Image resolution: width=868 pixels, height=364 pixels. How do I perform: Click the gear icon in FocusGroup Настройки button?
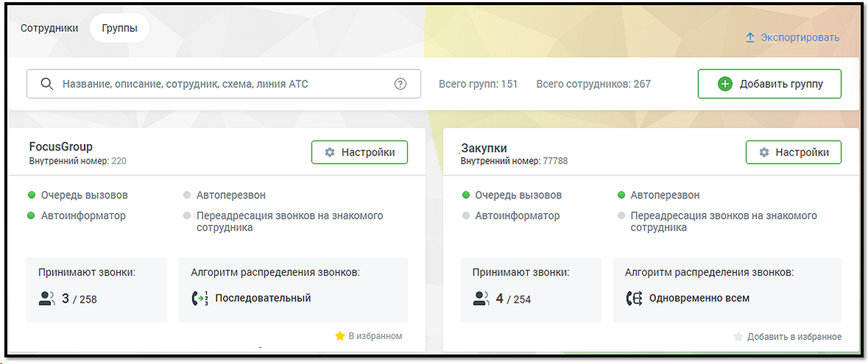(x=329, y=152)
